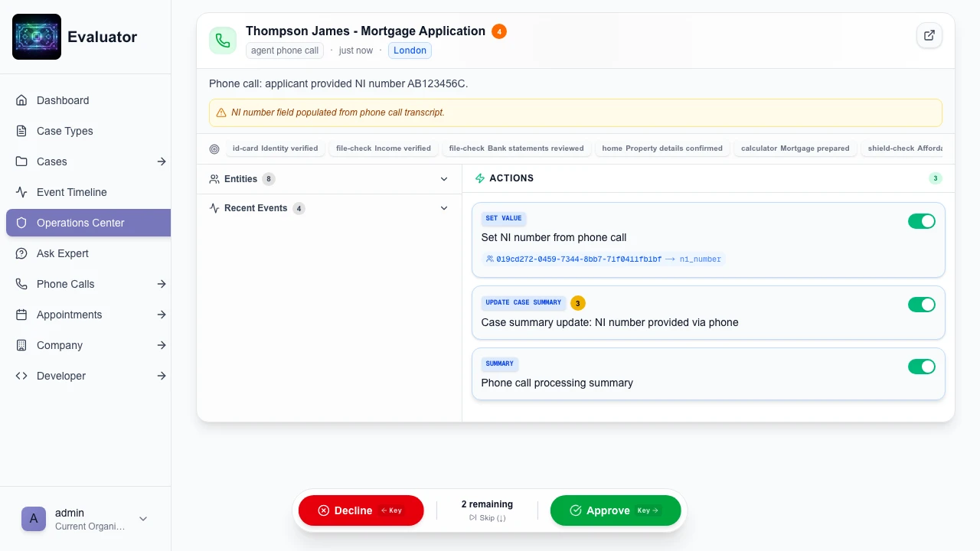Go to Phone Calls menu item
The height and width of the screenshot is (551, 980).
tap(66, 284)
